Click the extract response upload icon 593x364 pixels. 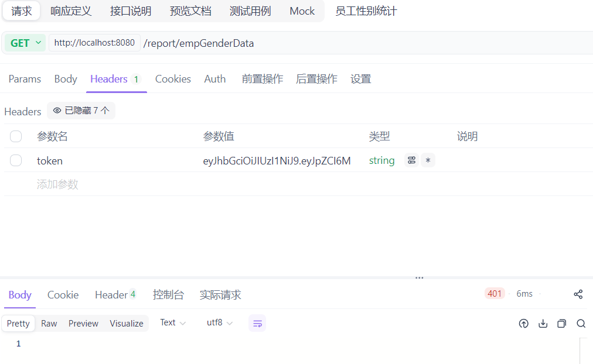tap(524, 324)
